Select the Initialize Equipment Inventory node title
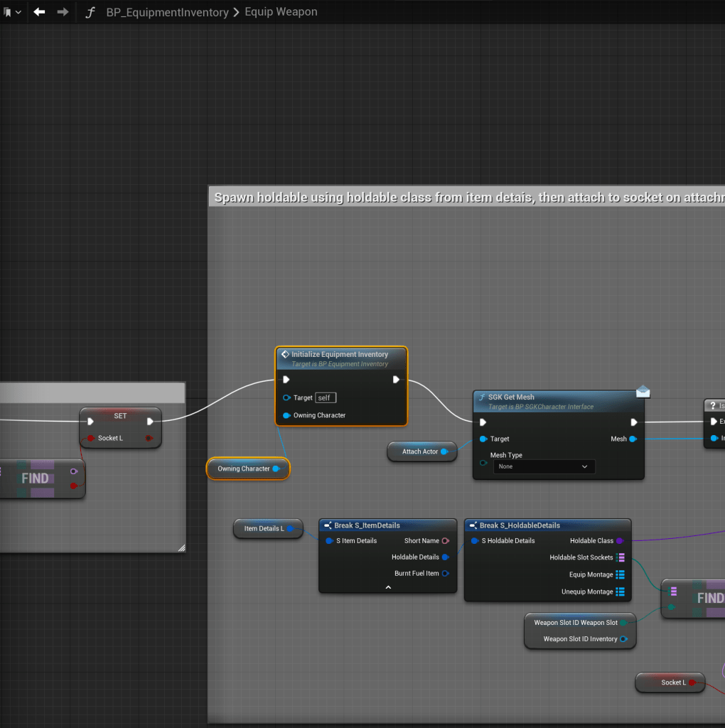This screenshot has width=725, height=728. [340, 354]
